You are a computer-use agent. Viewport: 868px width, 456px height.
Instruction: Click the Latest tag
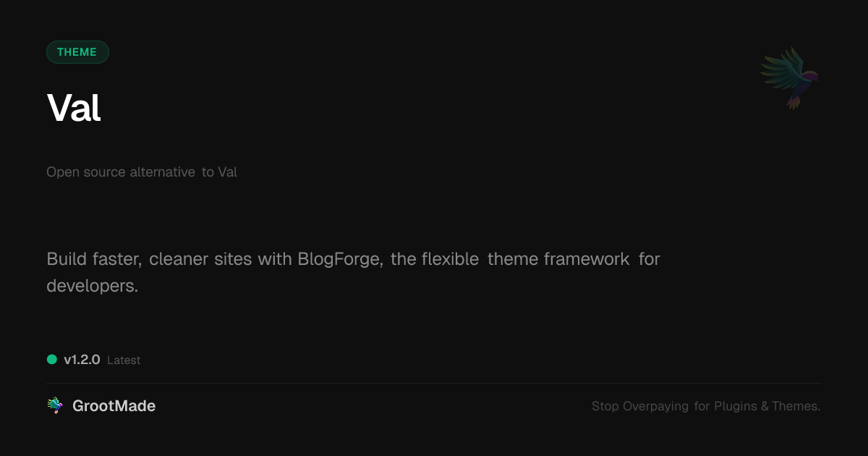click(x=124, y=360)
